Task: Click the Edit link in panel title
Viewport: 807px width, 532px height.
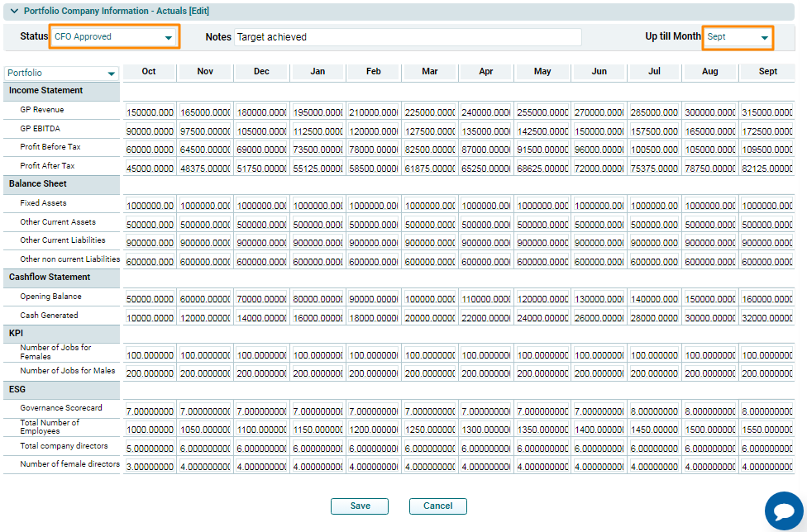Action: [198, 12]
